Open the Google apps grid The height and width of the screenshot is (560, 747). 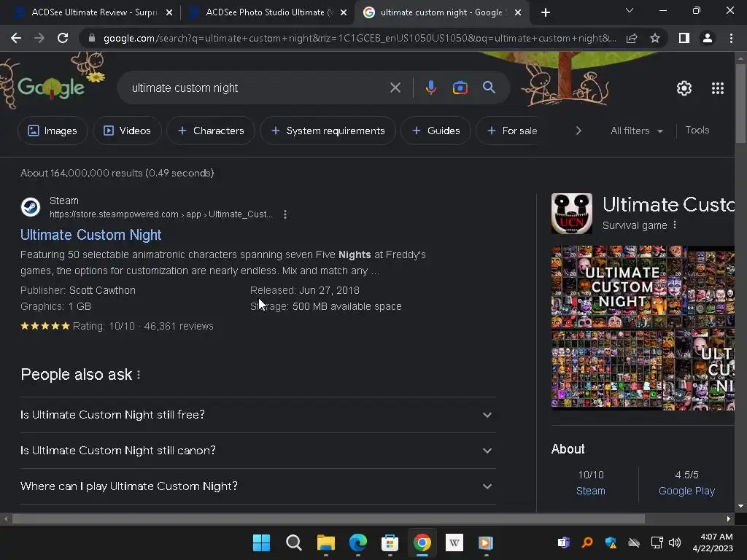(x=718, y=88)
